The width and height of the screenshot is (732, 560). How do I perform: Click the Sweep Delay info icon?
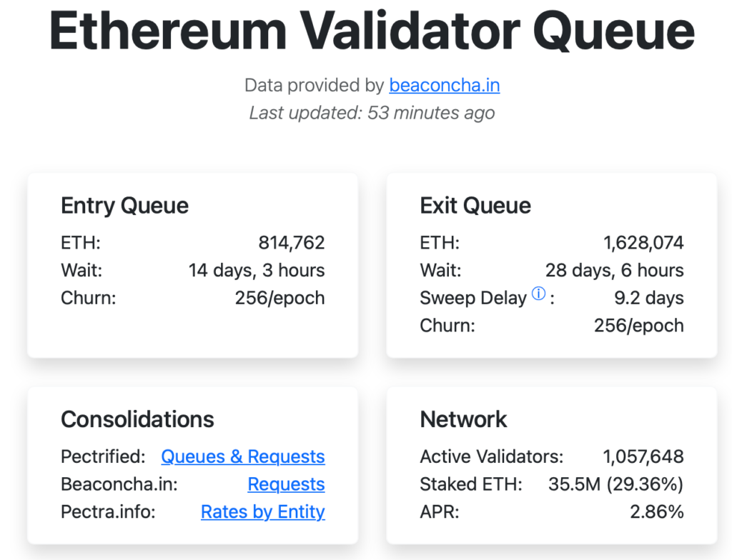(x=538, y=293)
